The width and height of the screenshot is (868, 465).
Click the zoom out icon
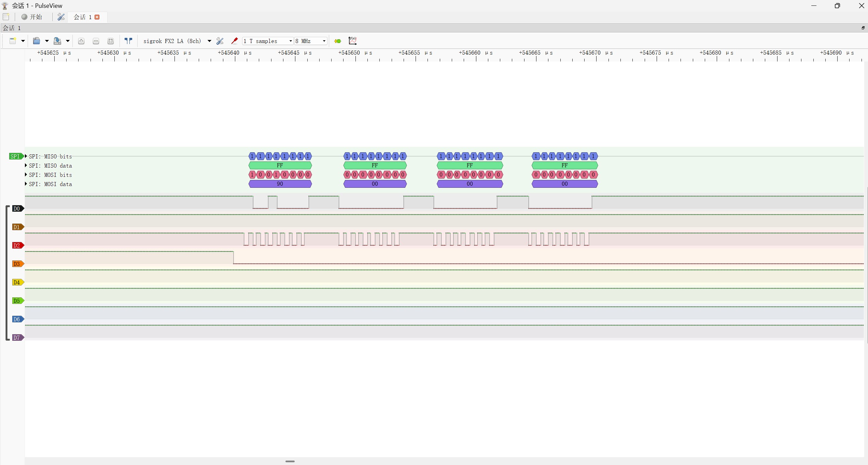[x=96, y=41]
